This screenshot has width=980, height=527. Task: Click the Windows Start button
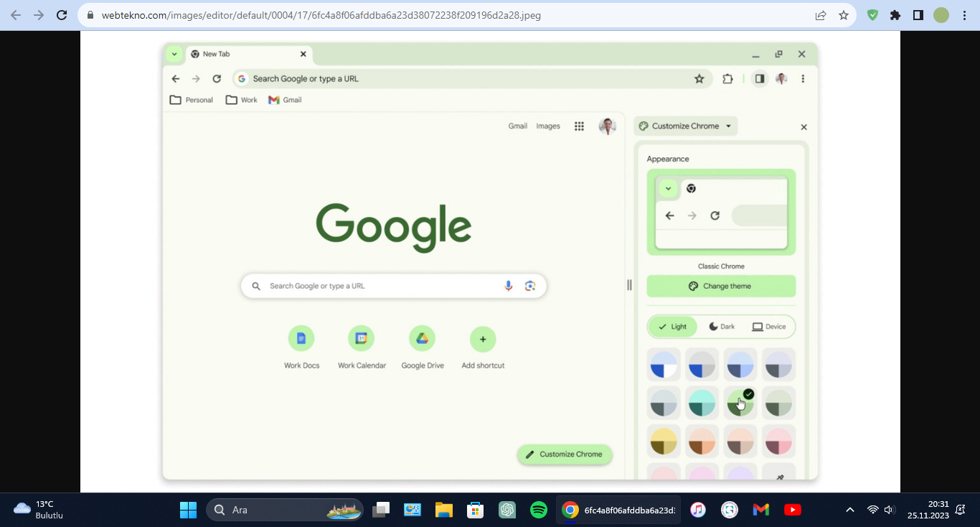189,510
